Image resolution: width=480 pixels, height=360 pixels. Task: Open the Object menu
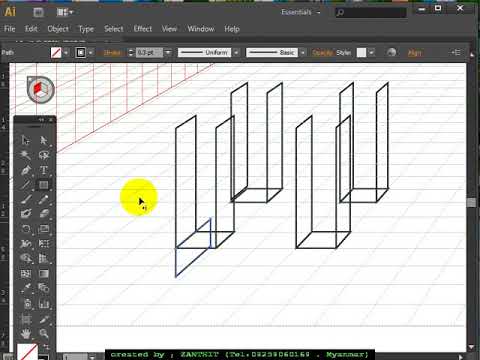point(58,29)
